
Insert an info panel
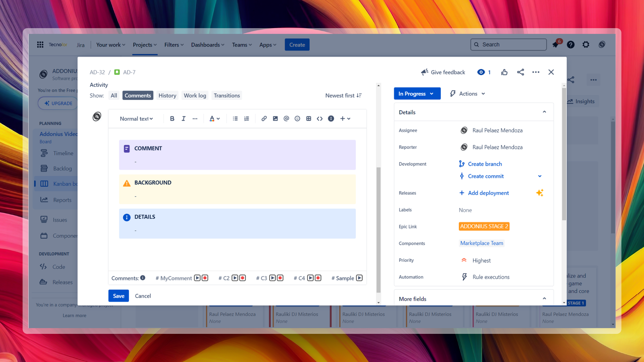pos(331,119)
